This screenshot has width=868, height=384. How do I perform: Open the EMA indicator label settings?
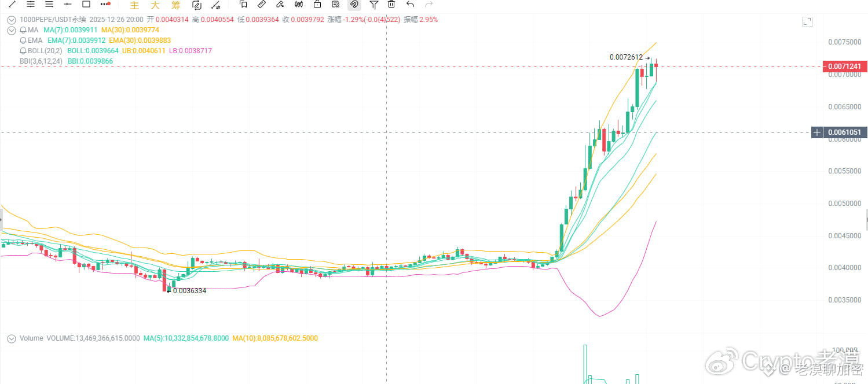35,40
